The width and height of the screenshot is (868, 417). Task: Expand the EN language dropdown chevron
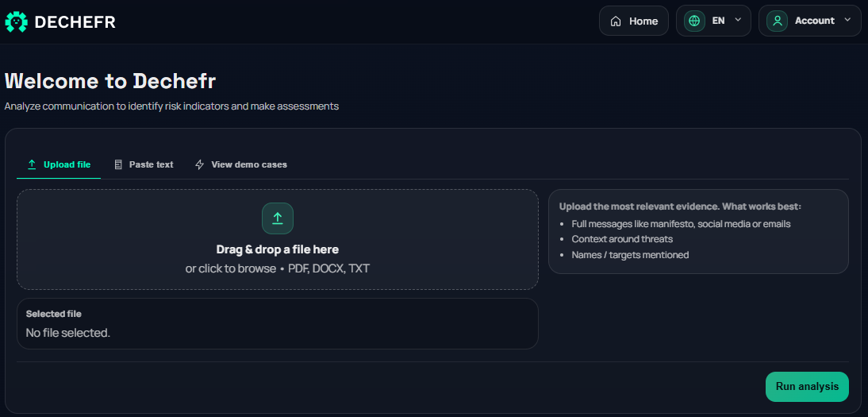(737, 20)
